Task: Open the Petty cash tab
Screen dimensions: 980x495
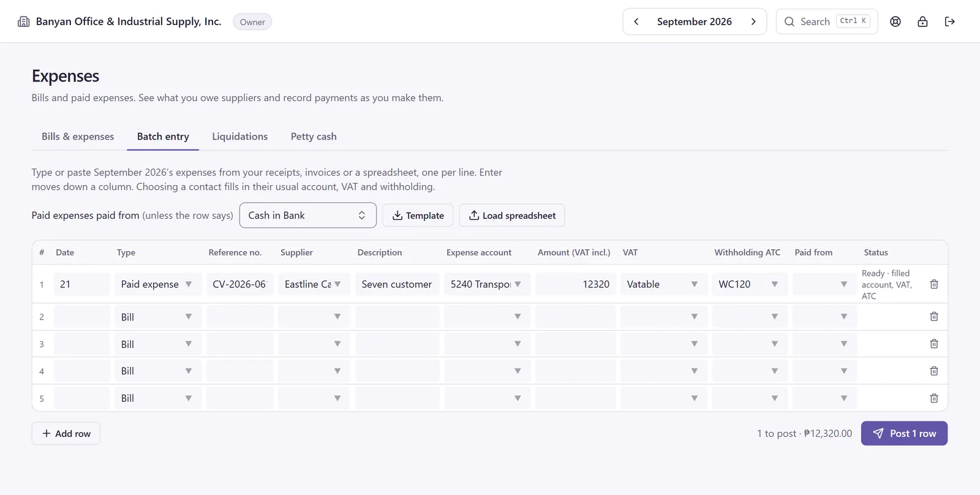Action: click(x=314, y=137)
